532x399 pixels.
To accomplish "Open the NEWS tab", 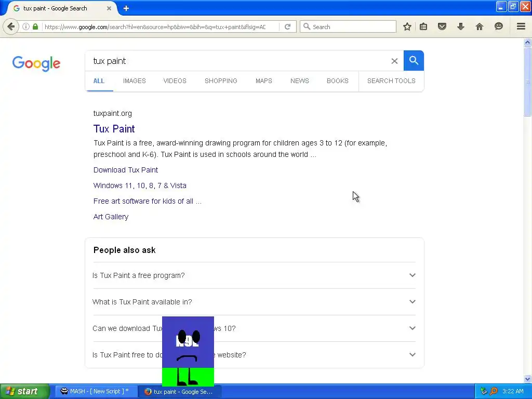I will [x=300, y=81].
